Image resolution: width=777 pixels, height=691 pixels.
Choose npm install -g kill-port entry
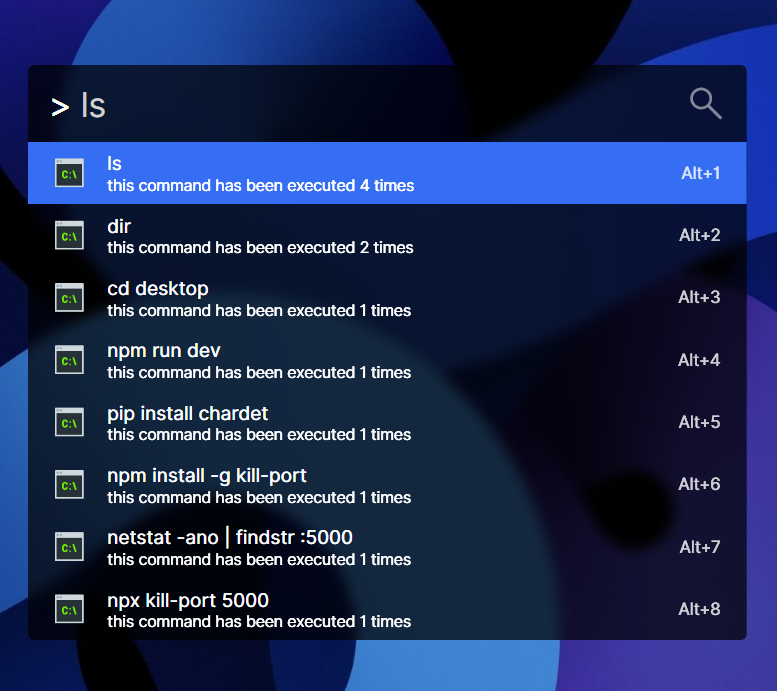[x=387, y=484]
